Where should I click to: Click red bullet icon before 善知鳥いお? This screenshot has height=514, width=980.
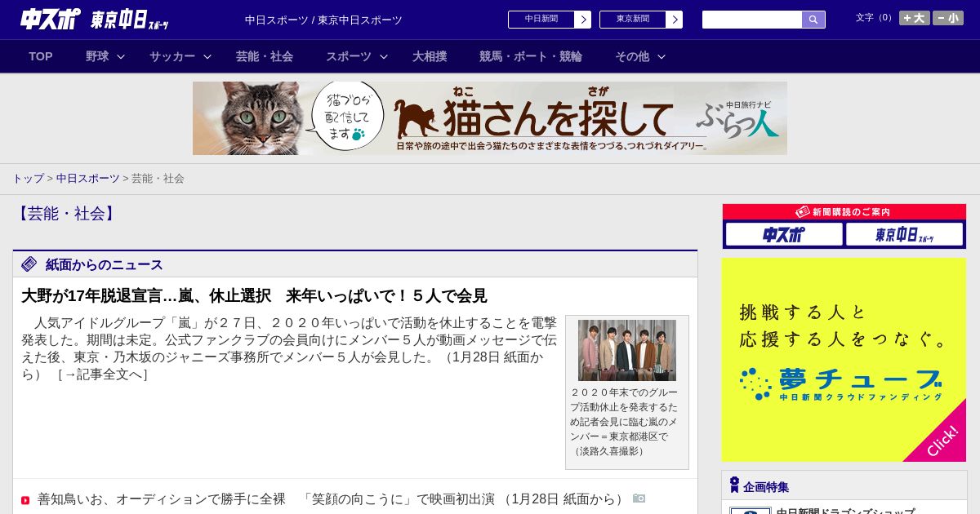coord(25,500)
